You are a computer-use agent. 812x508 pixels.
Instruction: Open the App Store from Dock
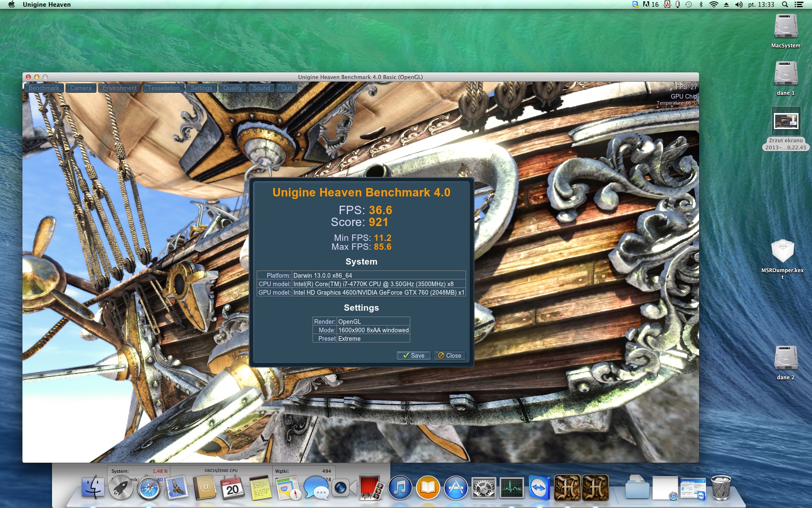pyautogui.click(x=456, y=488)
